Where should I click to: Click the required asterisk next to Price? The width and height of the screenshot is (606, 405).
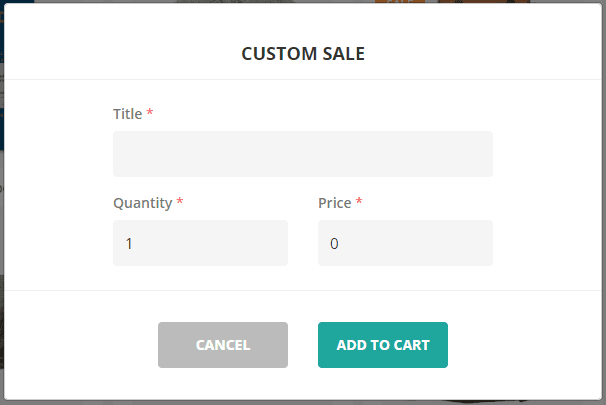tap(359, 202)
